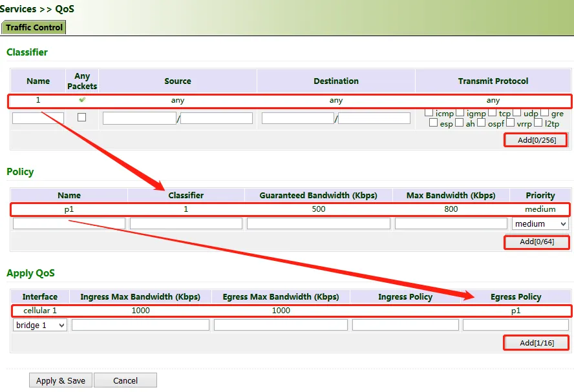Click the Ingress Max Bandwidth input field
The width and height of the screenshot is (574, 392).
(140, 325)
